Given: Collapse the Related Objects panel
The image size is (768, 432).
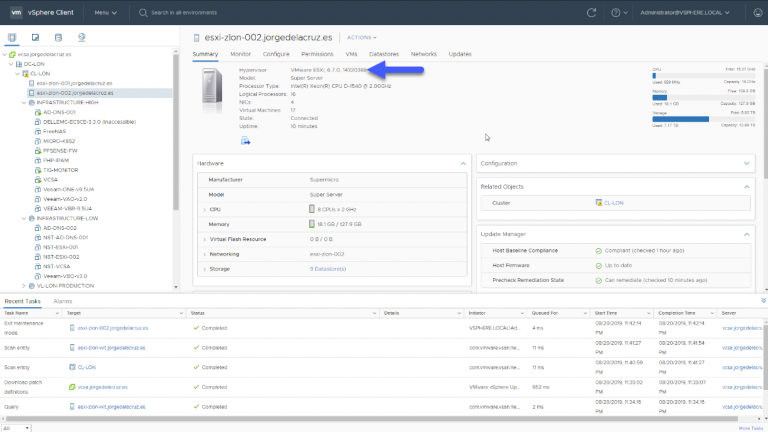Looking at the screenshot, I should [x=746, y=187].
